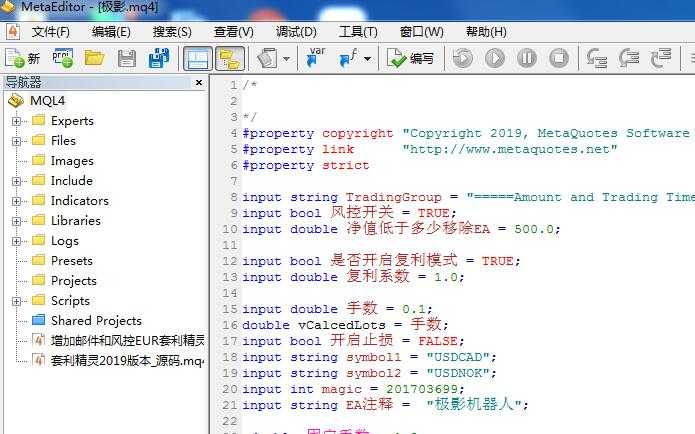Click the Save toolbar icon
Viewport: 695px width, 434px height.
127,59
